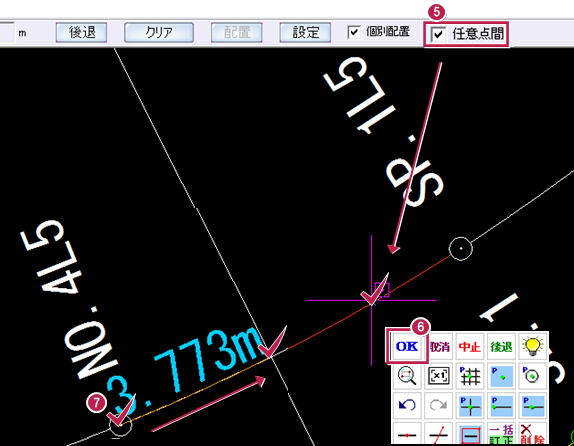Screen dimensions: 574x446
Task: Click the クリア (clear) button
Action: point(159,33)
